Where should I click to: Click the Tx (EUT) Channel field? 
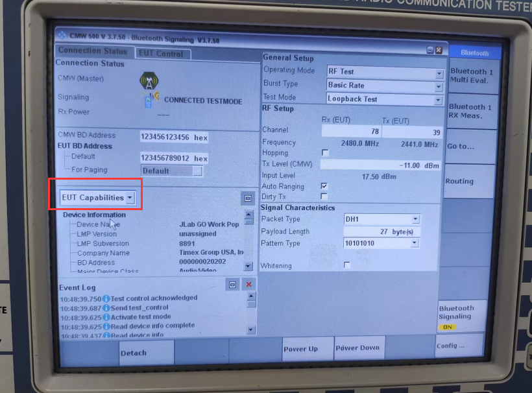click(412, 132)
